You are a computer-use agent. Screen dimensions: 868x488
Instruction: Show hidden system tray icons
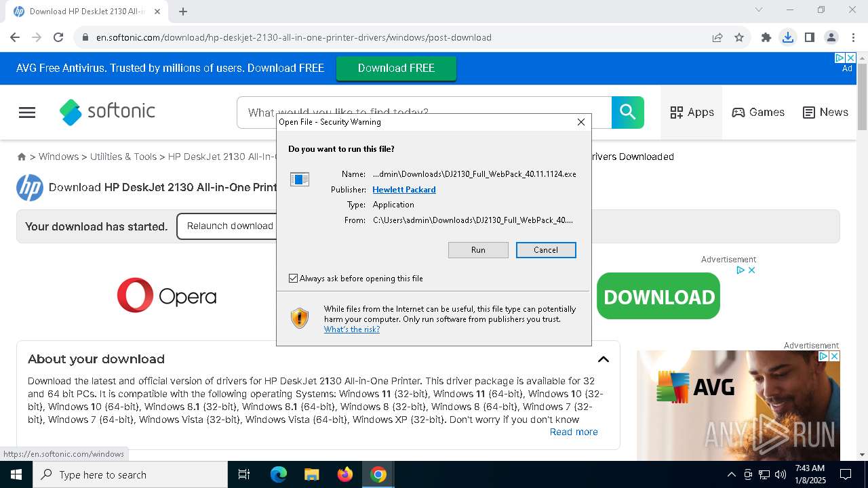pos(731,474)
